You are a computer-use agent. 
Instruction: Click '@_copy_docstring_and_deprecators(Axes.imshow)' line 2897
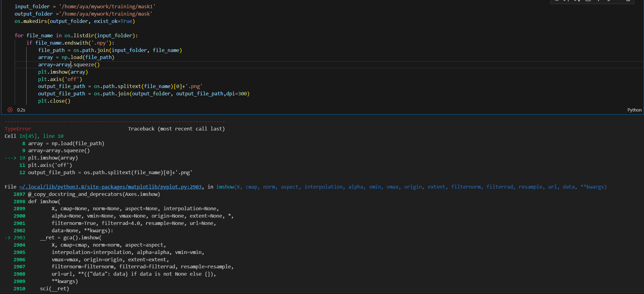point(94,194)
